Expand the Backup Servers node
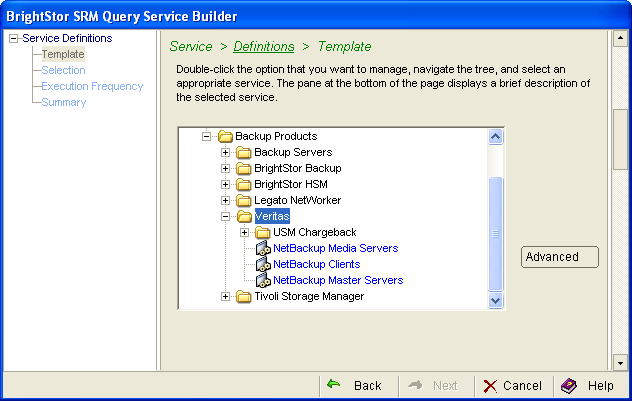Image resolution: width=632 pixels, height=401 pixels. pos(225,152)
